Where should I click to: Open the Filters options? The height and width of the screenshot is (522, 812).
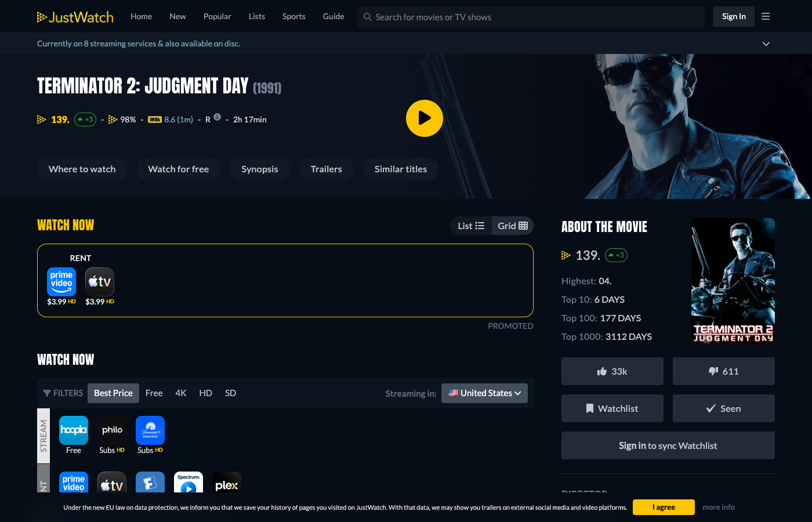click(63, 393)
